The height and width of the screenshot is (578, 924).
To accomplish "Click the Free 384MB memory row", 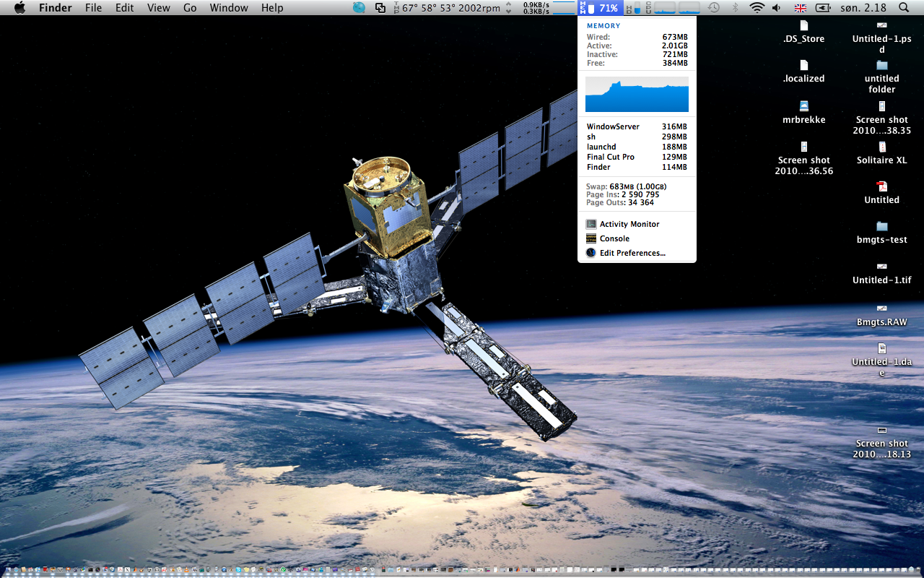I will (637, 63).
